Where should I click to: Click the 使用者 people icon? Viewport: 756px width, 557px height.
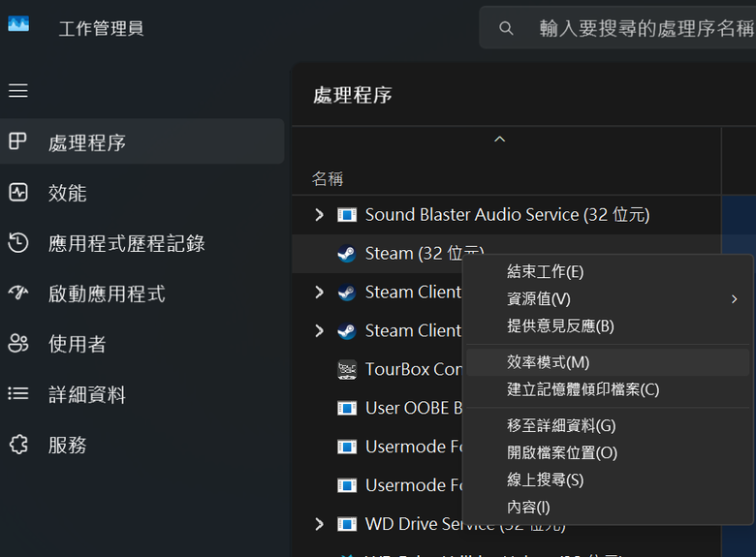click(18, 343)
